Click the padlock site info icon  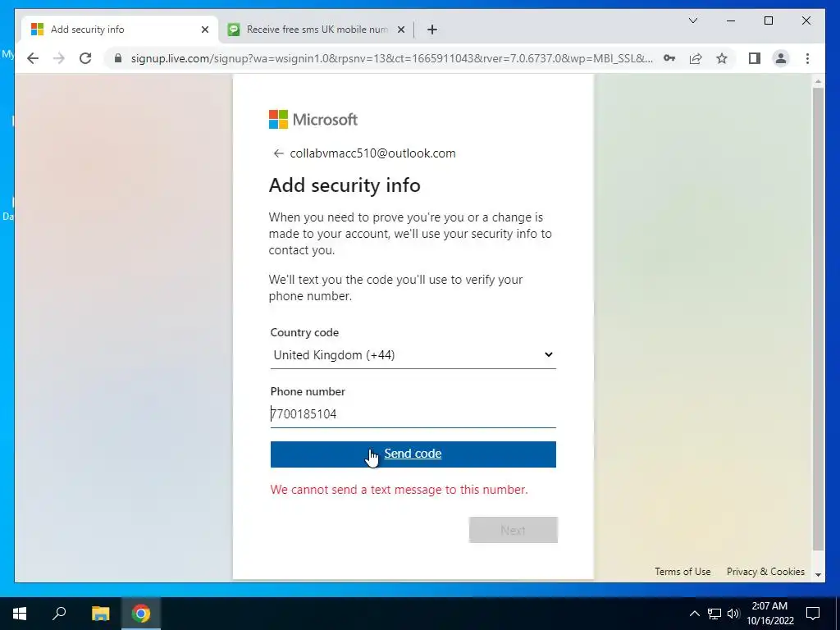coord(118,58)
